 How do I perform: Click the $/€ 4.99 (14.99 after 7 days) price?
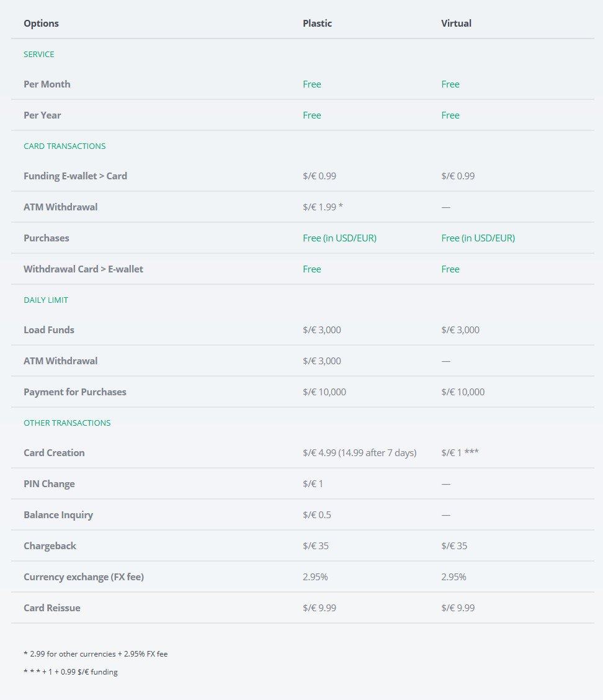[359, 453]
